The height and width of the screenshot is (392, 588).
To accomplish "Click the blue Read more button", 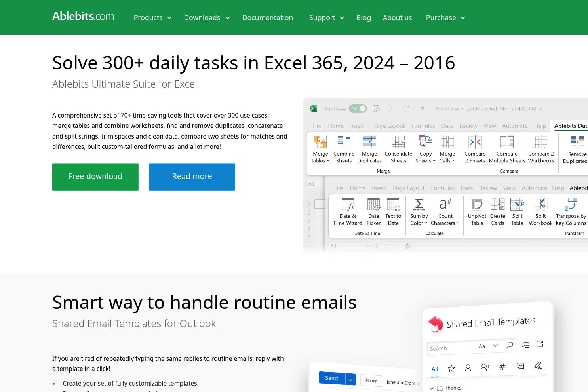I will 192,177.
